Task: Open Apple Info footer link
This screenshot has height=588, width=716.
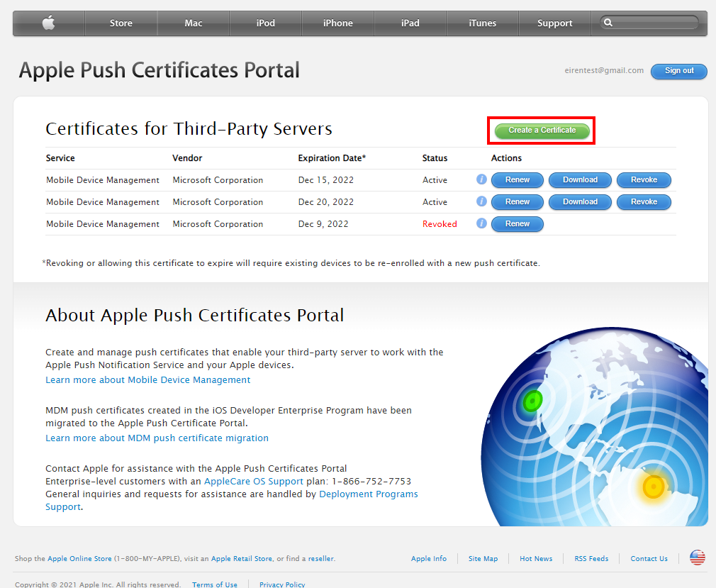Action: [429, 558]
